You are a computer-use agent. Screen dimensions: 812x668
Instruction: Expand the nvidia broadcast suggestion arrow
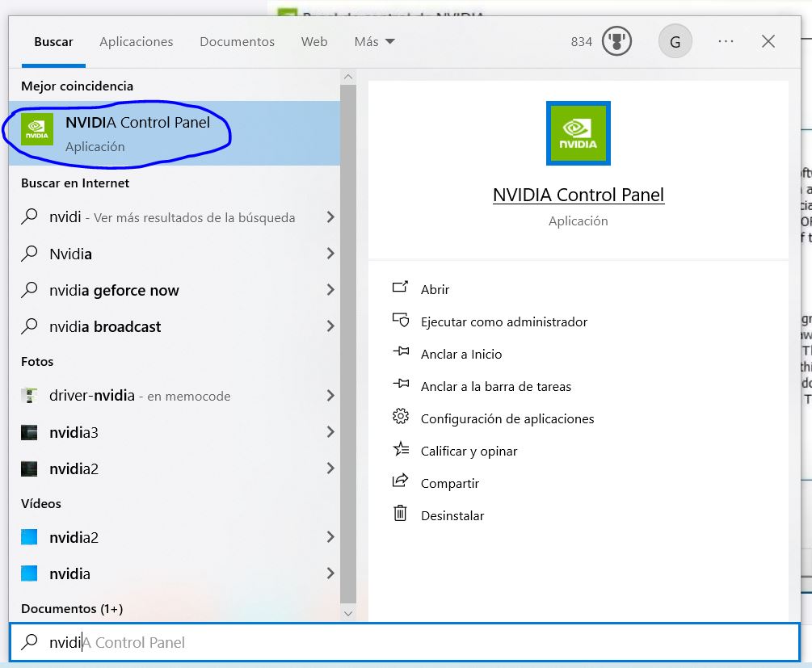[330, 326]
